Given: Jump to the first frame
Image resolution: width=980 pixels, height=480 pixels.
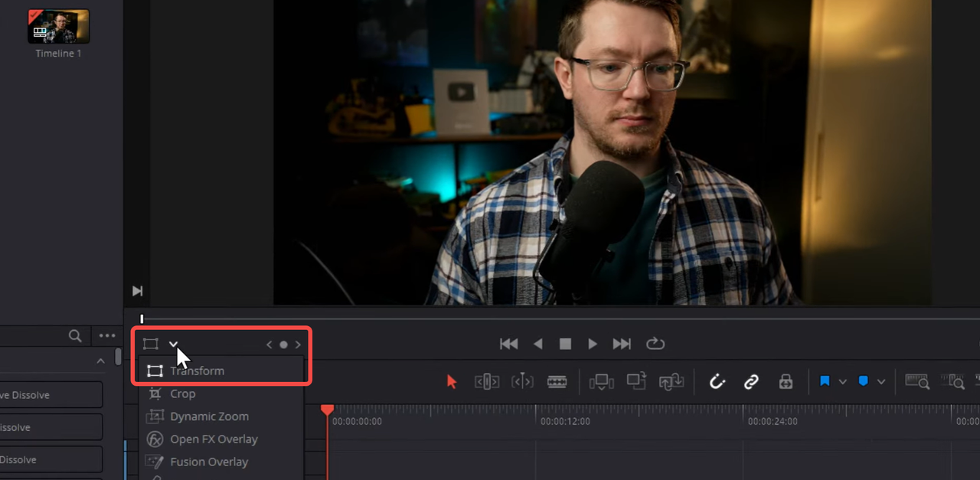Looking at the screenshot, I should [x=509, y=344].
